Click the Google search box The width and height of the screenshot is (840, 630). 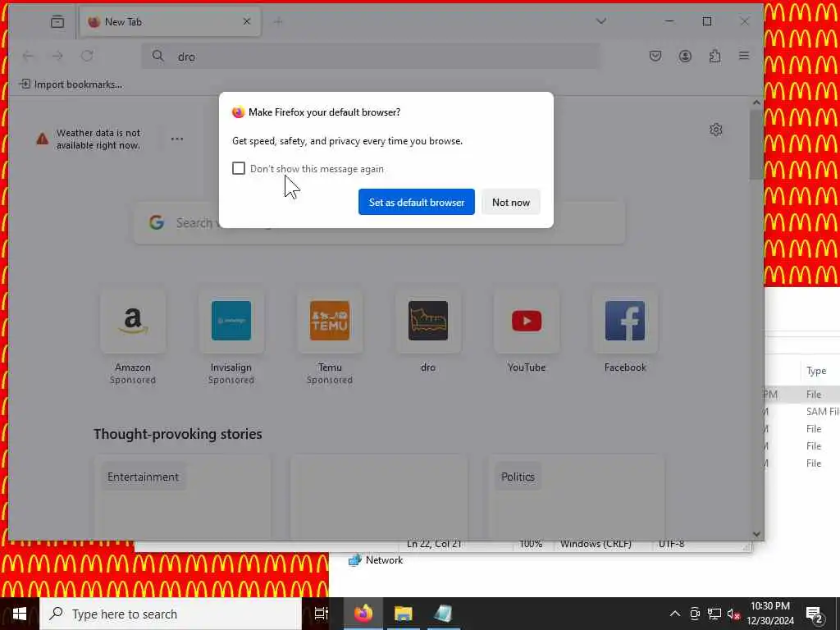point(379,223)
